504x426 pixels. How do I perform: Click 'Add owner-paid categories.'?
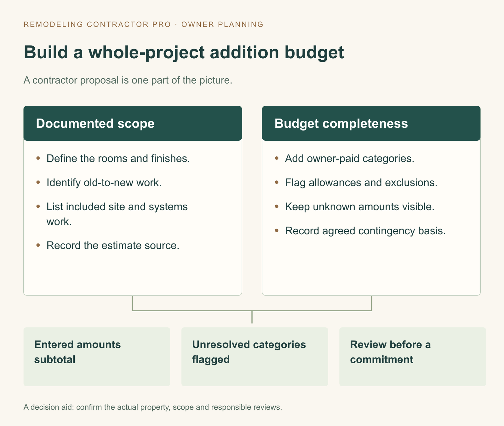[x=350, y=158]
